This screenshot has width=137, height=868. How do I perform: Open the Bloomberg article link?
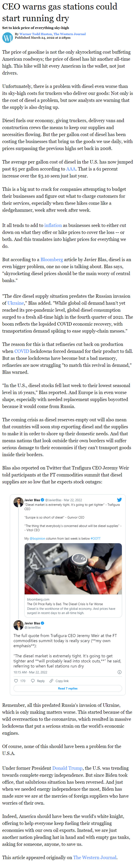coord(52,260)
